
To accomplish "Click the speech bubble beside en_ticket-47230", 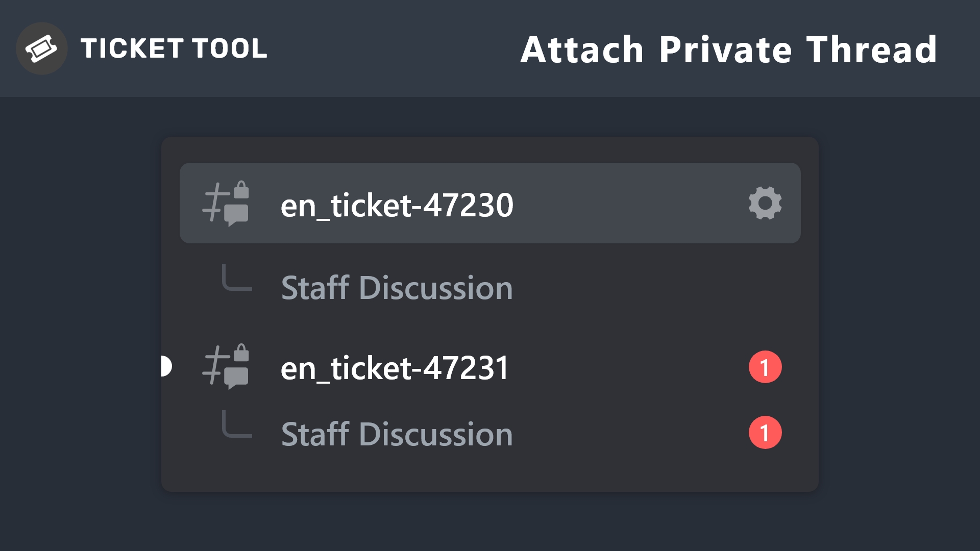I will 236,214.
